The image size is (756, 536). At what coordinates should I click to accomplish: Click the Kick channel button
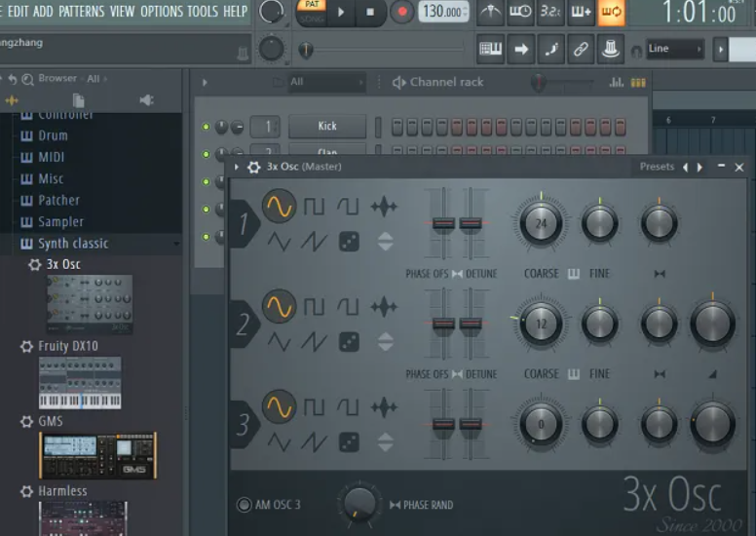[x=327, y=127]
